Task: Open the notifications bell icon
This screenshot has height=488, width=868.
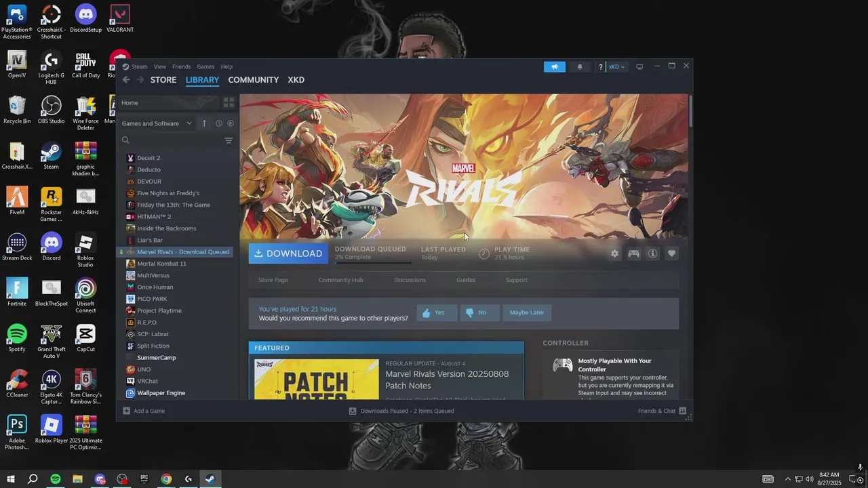Action: pos(580,66)
